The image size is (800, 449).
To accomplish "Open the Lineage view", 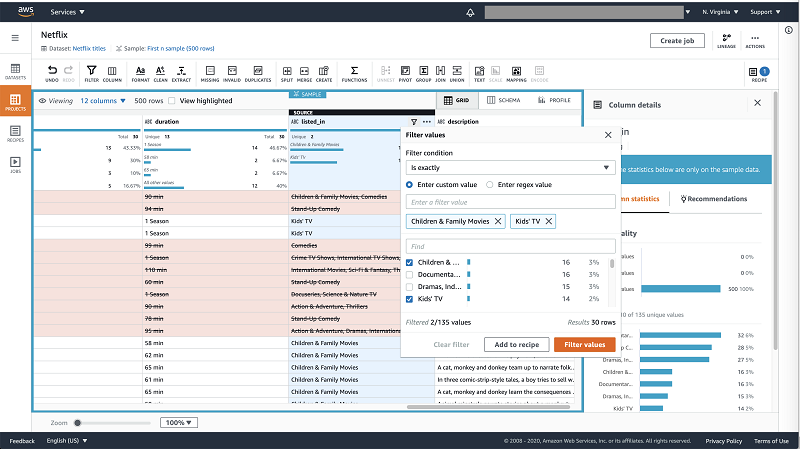I will (727, 41).
